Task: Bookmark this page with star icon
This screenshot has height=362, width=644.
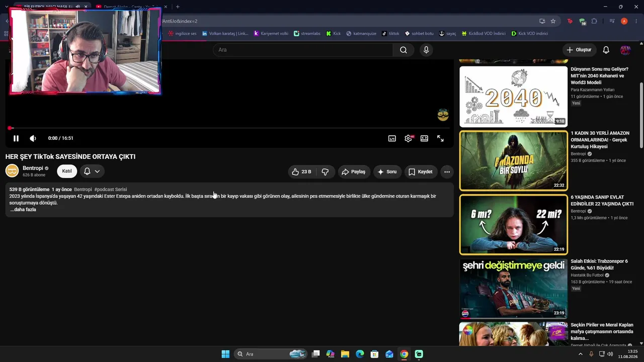Action: click(553, 21)
